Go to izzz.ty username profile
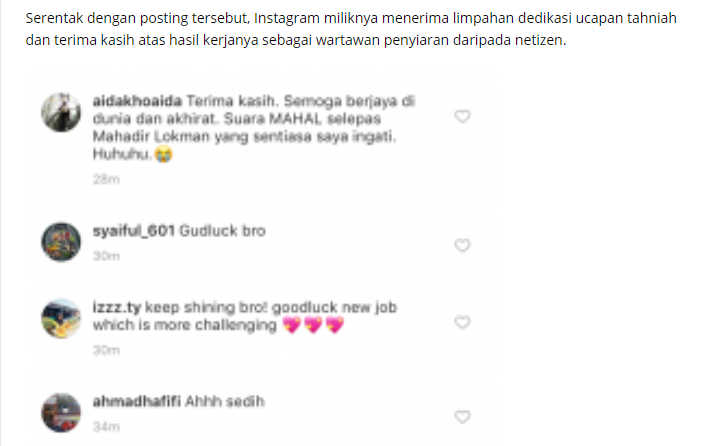Viewport: 722px width, 446px height. pos(117,307)
